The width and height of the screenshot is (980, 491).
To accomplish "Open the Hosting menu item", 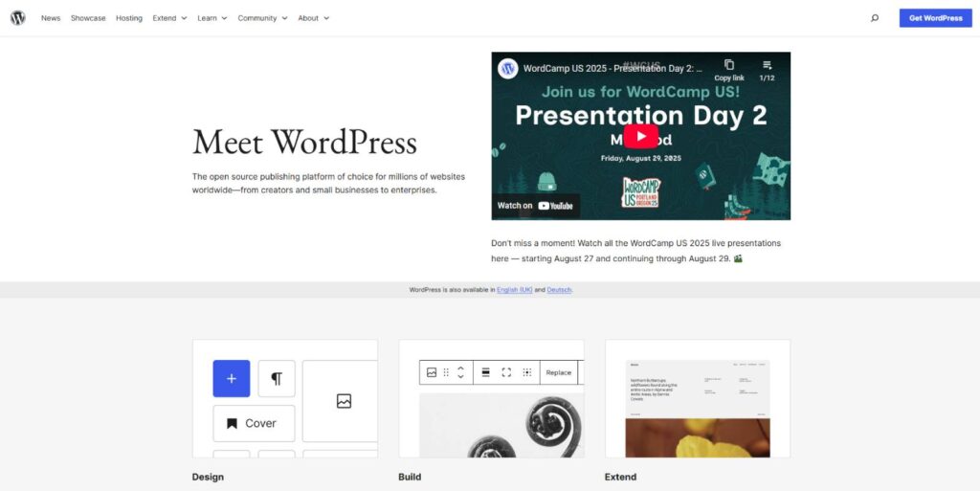I will coord(129,18).
